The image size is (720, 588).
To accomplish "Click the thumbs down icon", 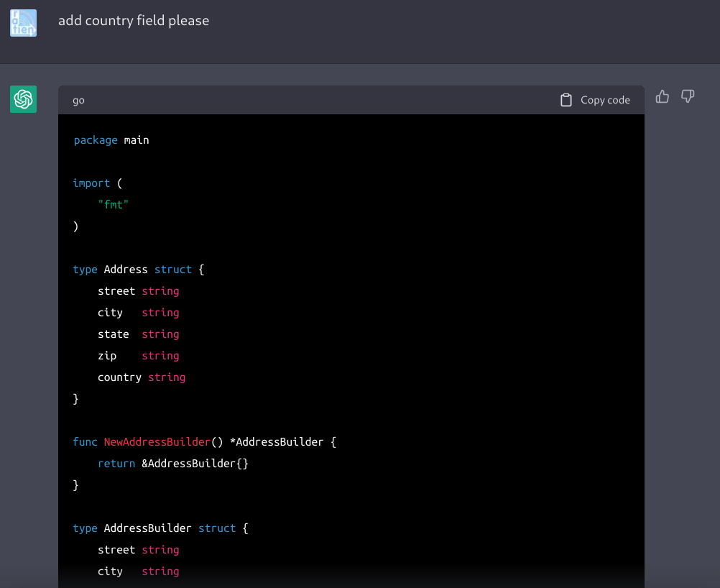I will 688,96.
